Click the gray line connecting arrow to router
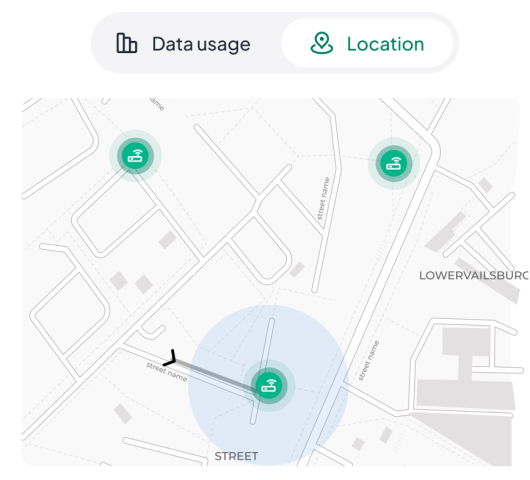The image size is (530, 480). click(x=215, y=376)
